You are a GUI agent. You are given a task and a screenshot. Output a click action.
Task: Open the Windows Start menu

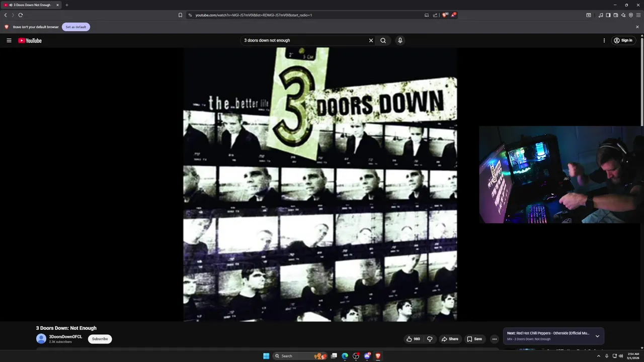pyautogui.click(x=266, y=356)
